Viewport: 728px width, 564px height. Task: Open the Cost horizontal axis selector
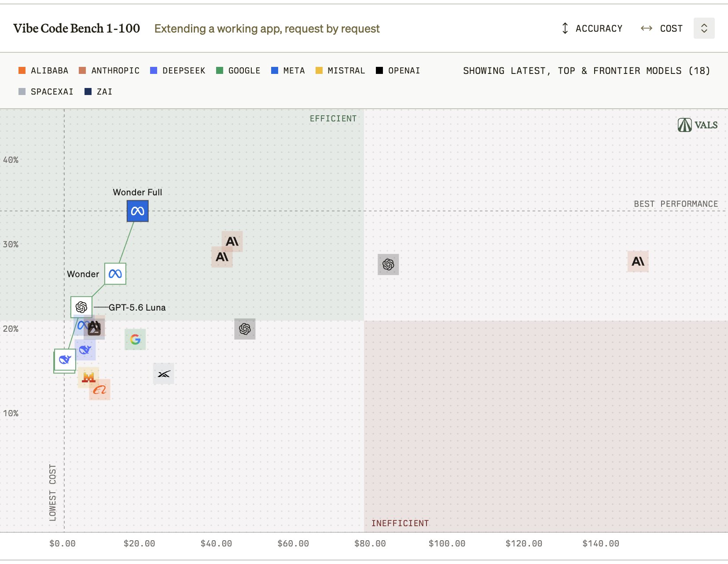[662, 29]
